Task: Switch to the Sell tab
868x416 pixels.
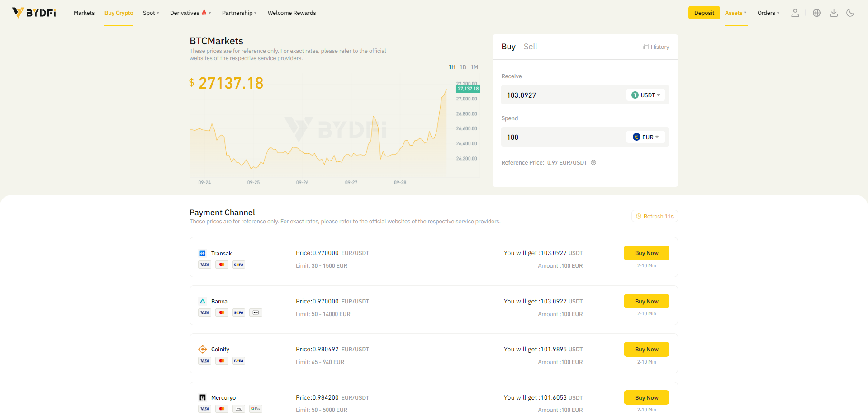Action: pyautogui.click(x=531, y=47)
